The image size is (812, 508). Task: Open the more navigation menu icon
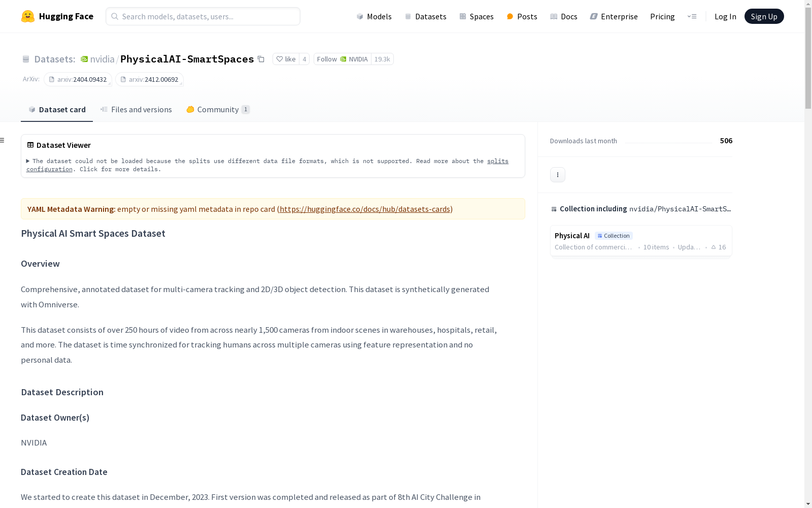point(692,16)
